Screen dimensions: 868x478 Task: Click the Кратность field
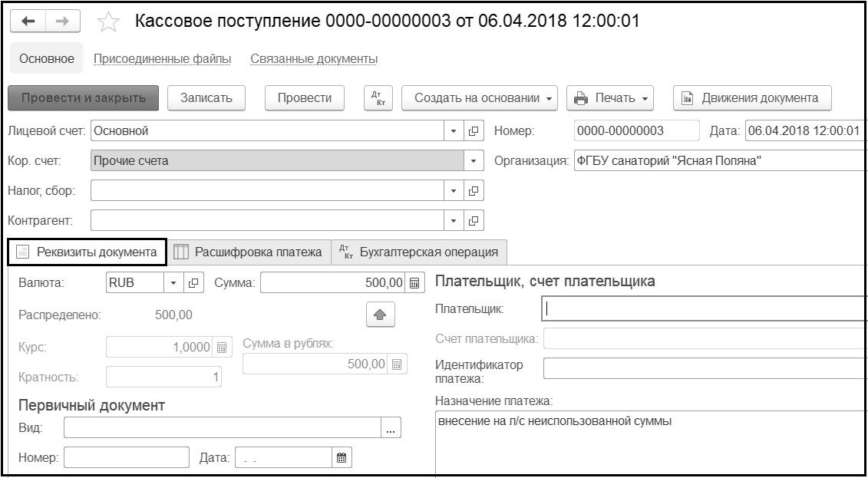click(164, 377)
